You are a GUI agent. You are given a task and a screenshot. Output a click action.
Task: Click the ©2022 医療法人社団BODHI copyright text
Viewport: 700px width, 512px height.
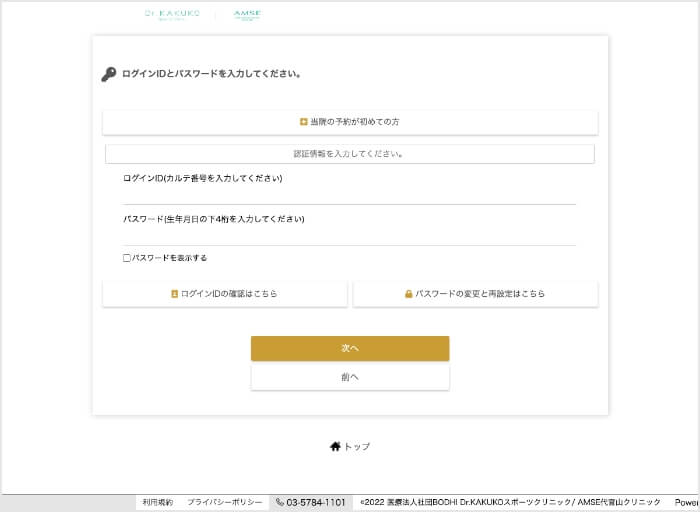[x=510, y=502]
